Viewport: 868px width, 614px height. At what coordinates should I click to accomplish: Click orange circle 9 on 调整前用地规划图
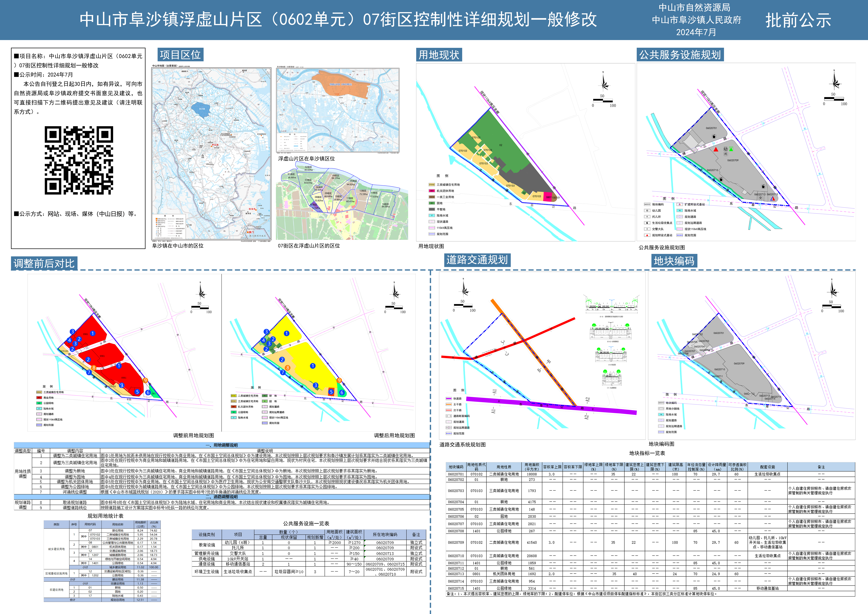click(145, 380)
